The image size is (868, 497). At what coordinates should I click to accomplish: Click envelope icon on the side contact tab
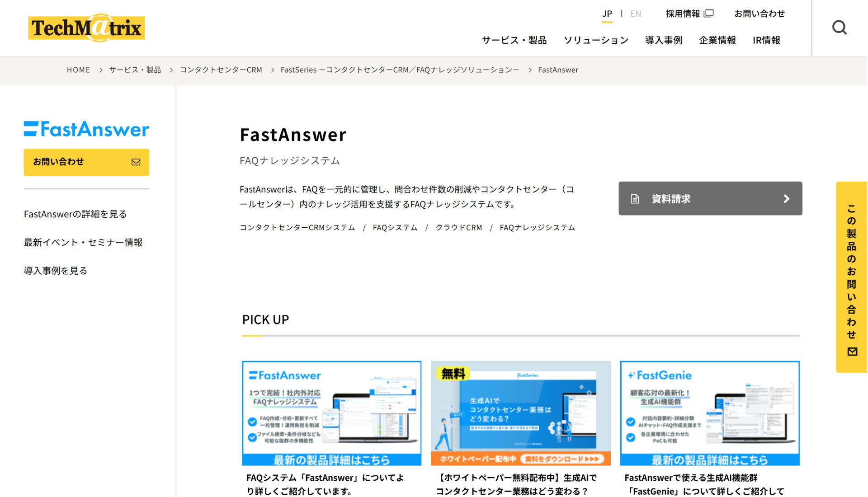click(852, 352)
